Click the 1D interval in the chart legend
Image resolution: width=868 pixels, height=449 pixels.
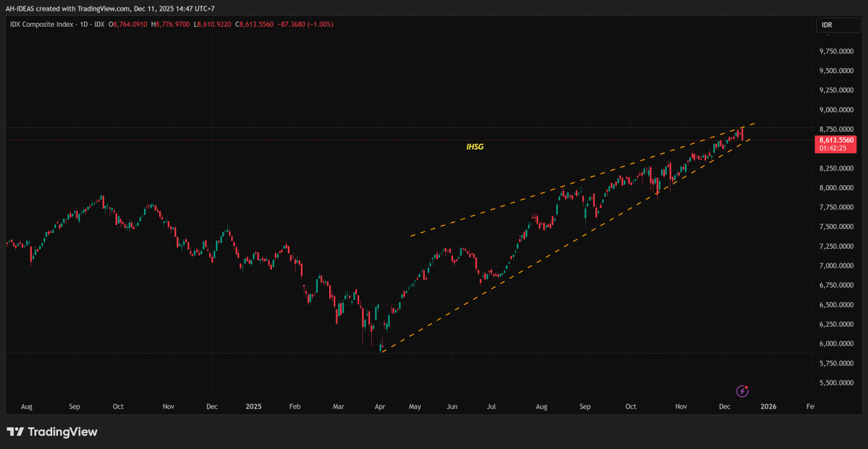[83, 25]
